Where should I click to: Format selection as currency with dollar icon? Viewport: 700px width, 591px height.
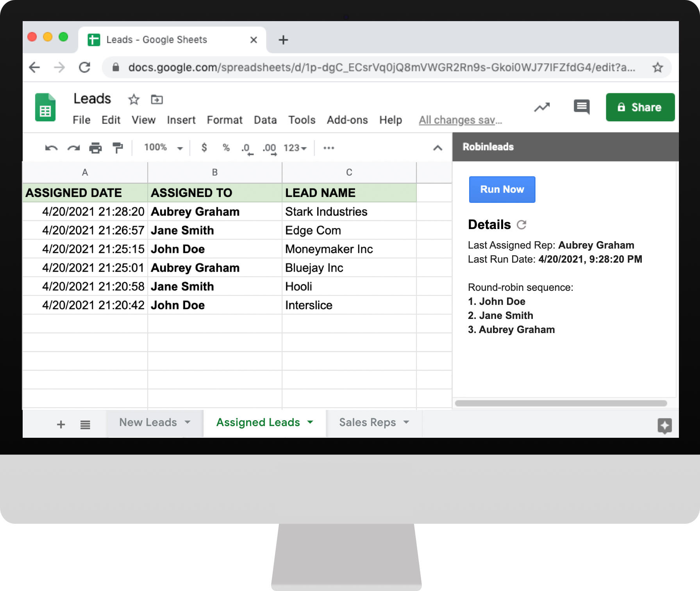click(x=204, y=147)
